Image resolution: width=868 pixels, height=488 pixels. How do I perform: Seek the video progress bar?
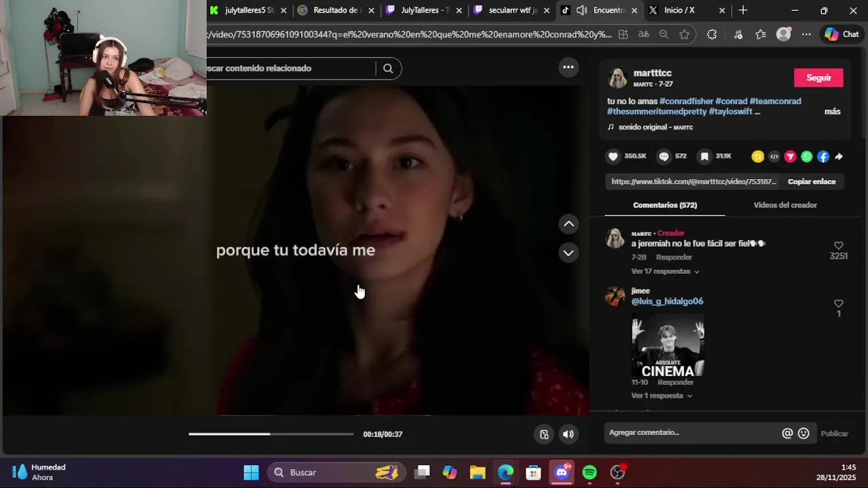click(271, 434)
